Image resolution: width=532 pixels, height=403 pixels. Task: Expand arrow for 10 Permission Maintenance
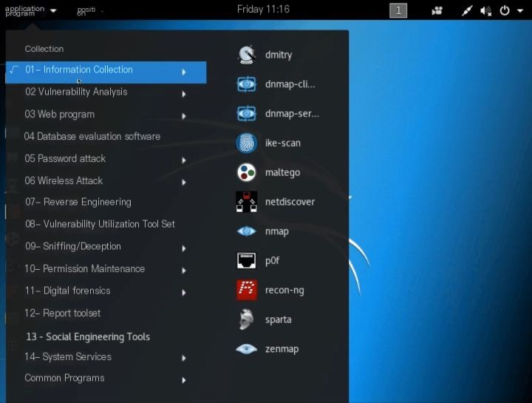coord(183,271)
